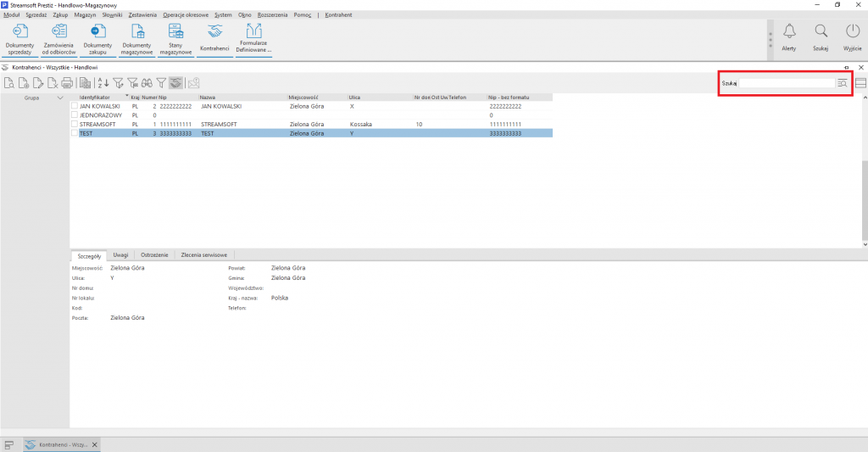Open Dokumenty zakupu module

[97, 39]
